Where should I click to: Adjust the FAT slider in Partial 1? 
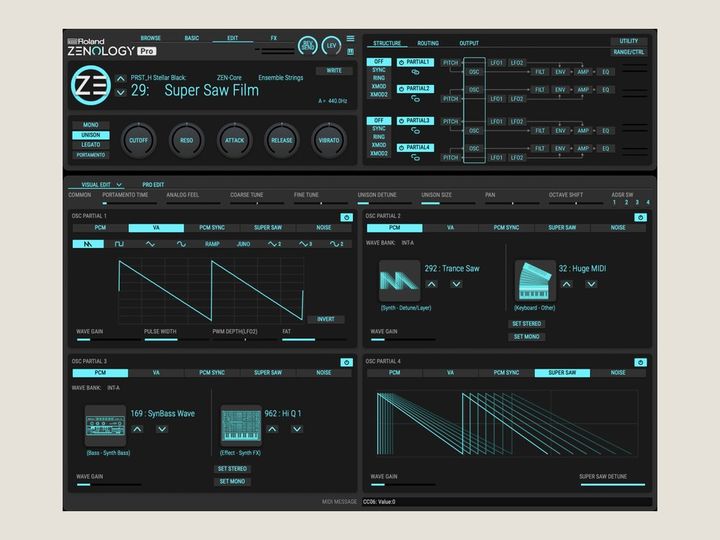(x=314, y=340)
